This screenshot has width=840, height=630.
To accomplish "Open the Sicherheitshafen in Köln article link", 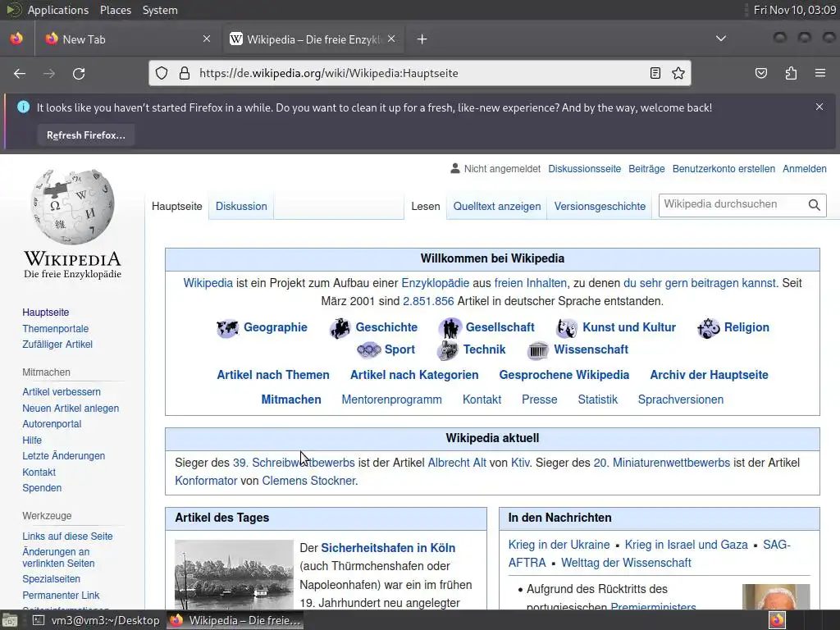I will tap(388, 548).
